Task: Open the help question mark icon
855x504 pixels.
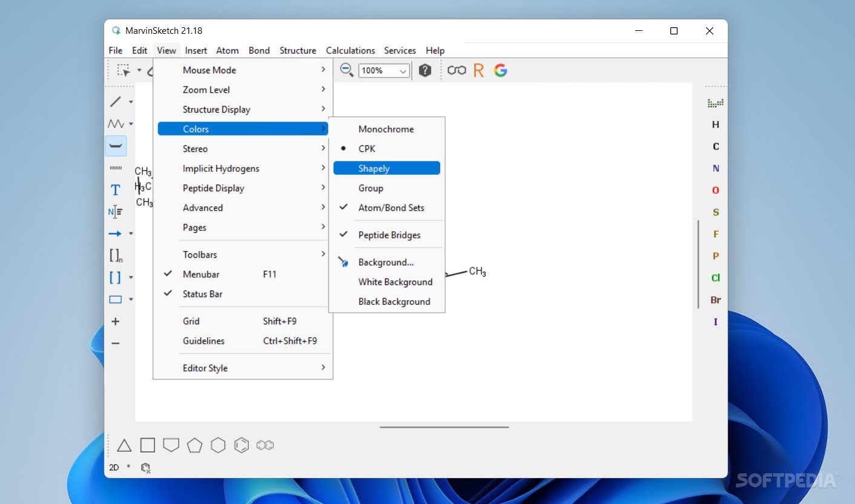Action: click(x=425, y=70)
